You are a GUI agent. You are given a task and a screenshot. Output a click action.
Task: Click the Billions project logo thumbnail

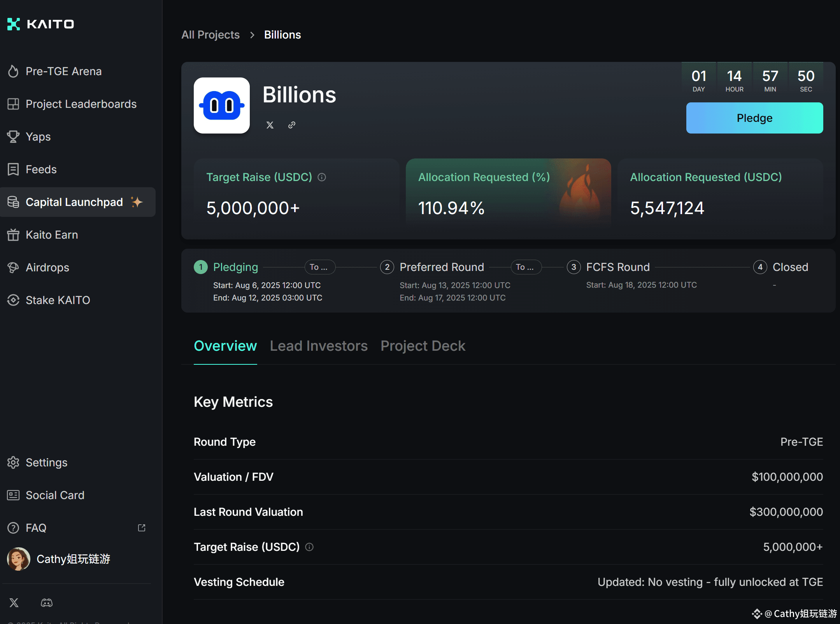(221, 105)
